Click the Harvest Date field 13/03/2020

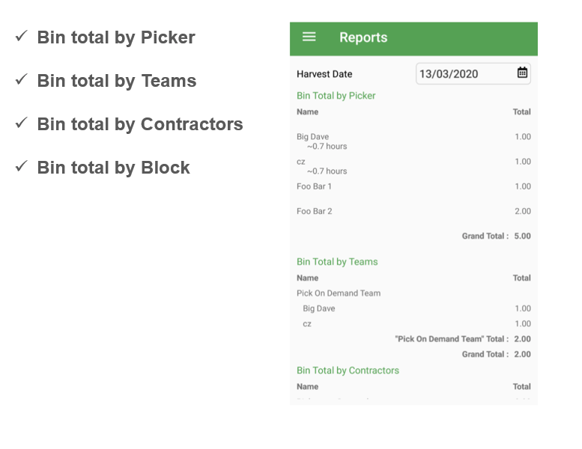(x=473, y=73)
